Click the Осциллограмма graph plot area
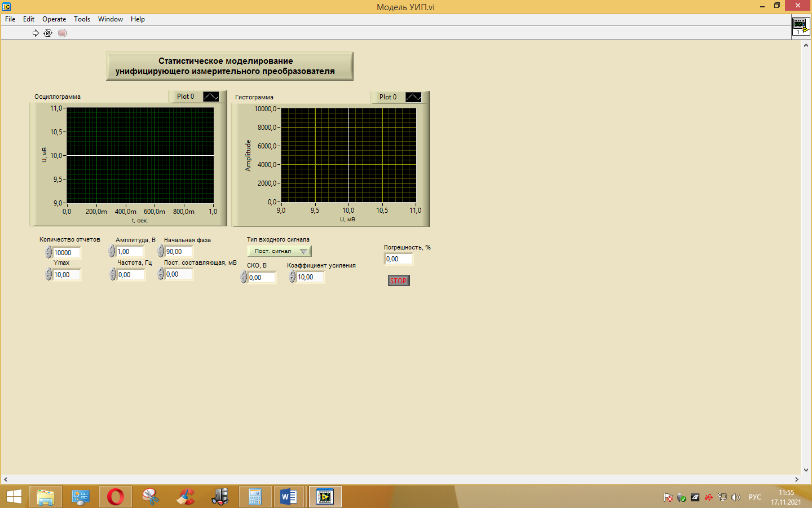The image size is (812, 508). pos(140,155)
